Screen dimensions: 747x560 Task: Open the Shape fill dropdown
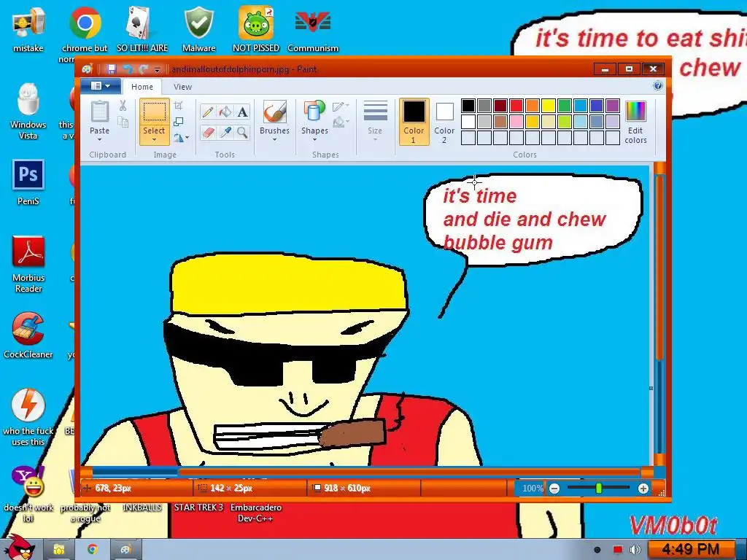pos(341,122)
